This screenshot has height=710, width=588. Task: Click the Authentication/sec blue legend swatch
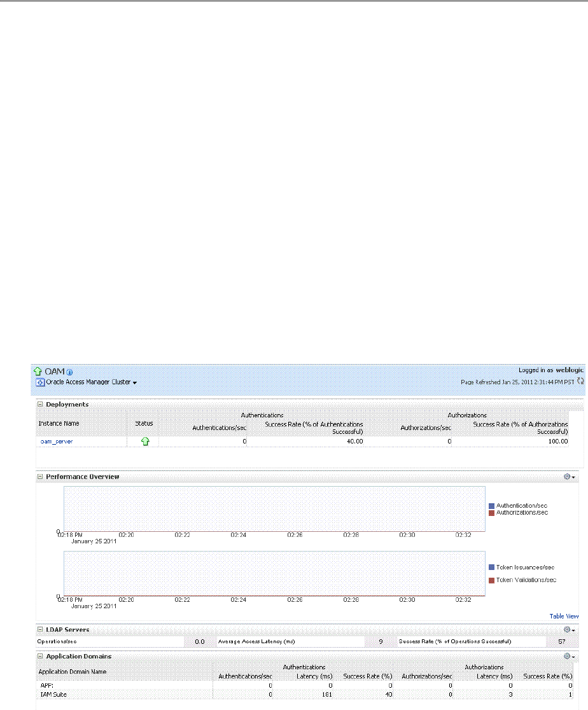pos(491,506)
